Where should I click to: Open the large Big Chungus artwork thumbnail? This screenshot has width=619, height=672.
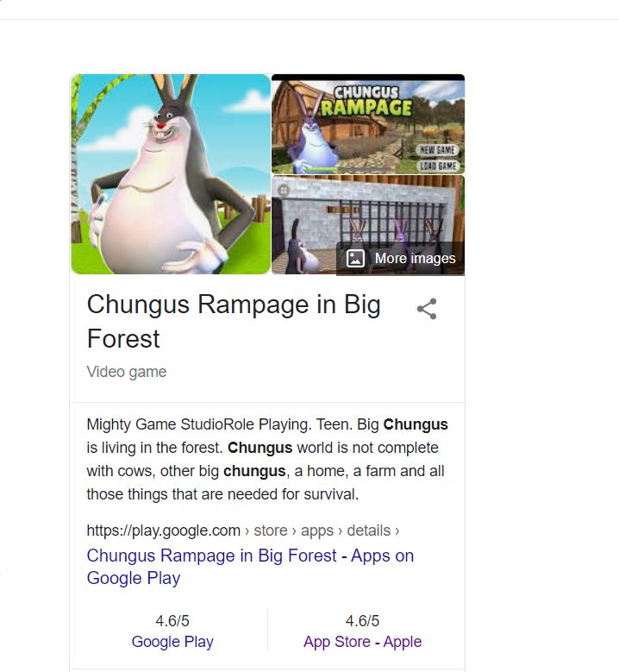[x=171, y=174]
